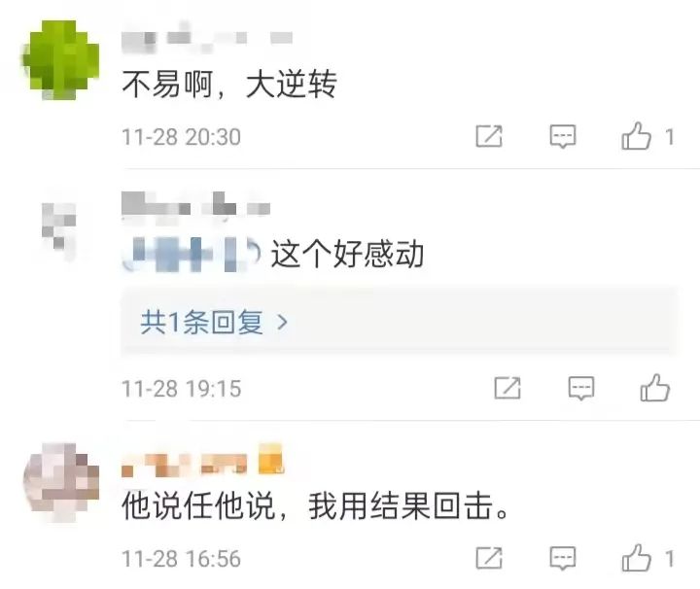
Task: Open the mentioned user before 这个好感动
Action: coord(192,255)
